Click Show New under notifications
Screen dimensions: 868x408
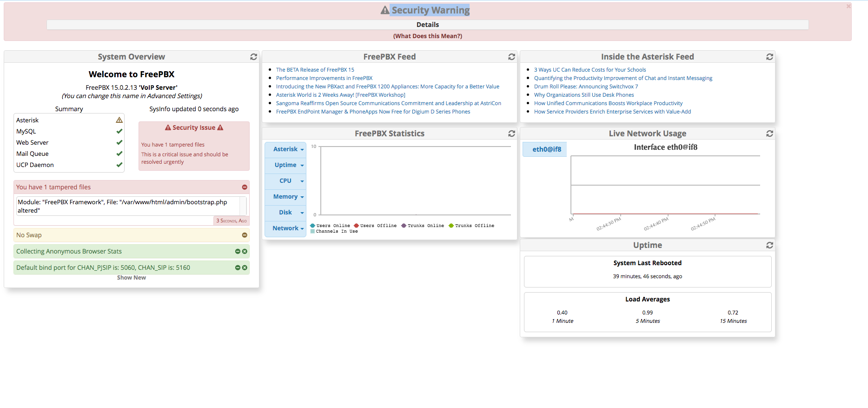tap(132, 278)
